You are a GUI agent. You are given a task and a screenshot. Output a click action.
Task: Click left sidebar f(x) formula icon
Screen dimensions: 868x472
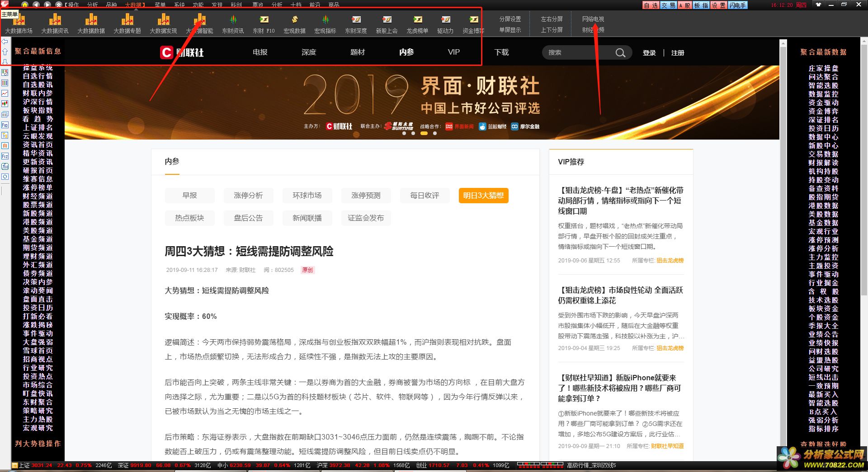(5, 166)
